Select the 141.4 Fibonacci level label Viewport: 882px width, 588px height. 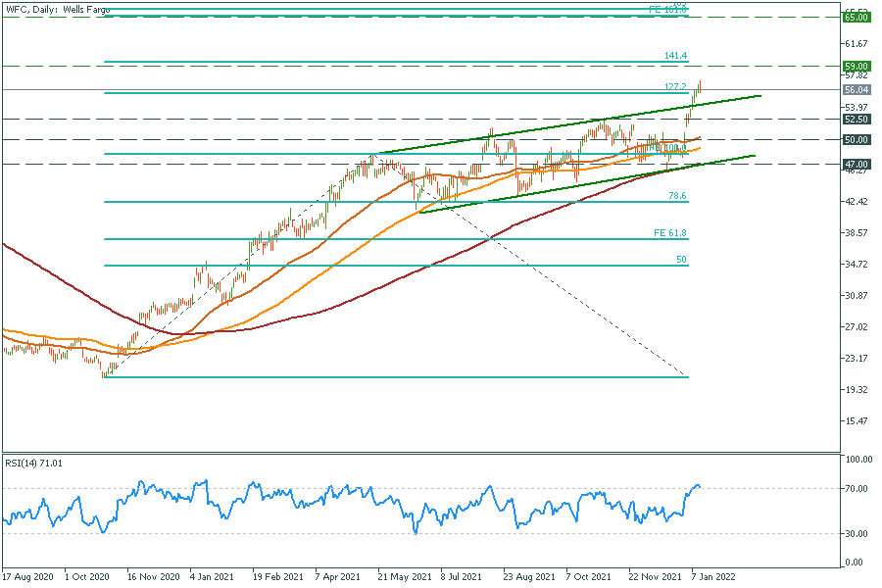pyautogui.click(x=676, y=57)
